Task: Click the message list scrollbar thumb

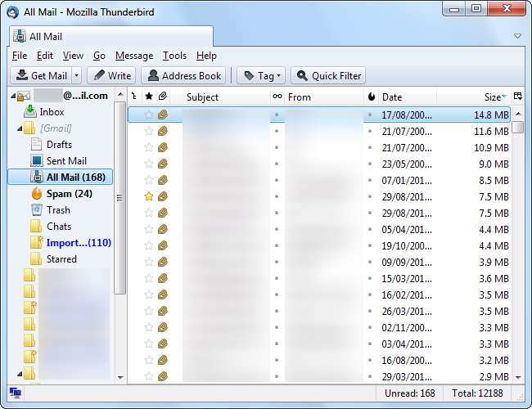Action: coord(518,128)
